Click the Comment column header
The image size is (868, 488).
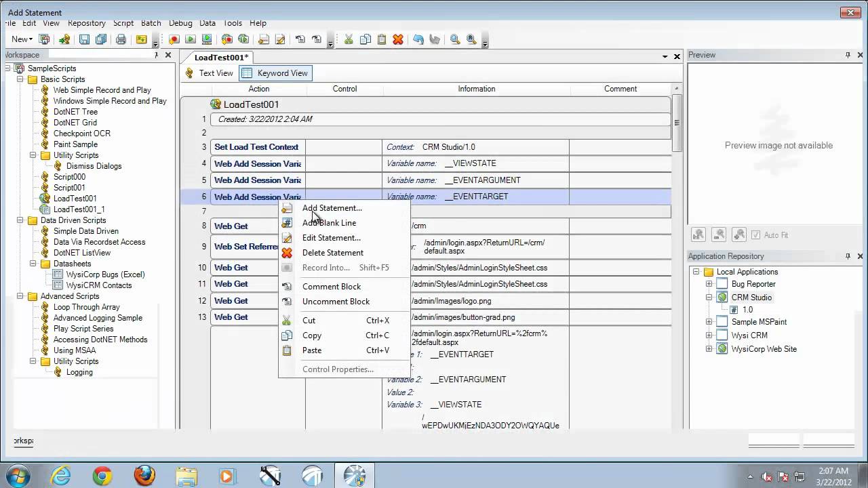coord(620,89)
